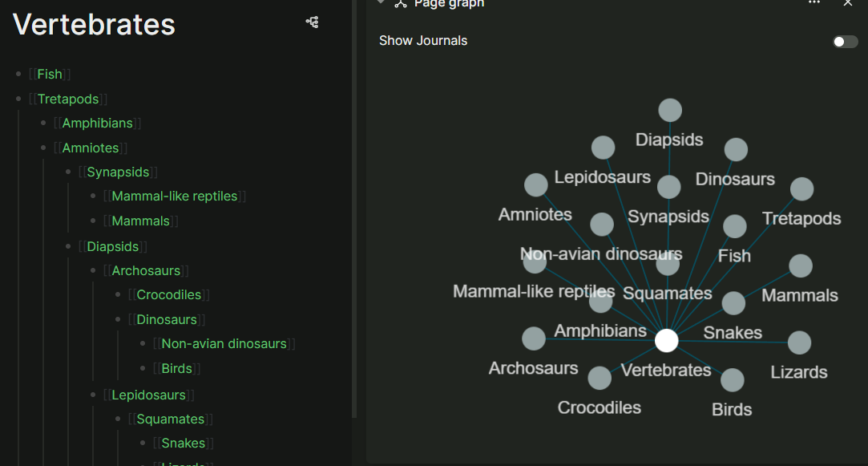868x466 pixels.
Task: Click the Vertebrates page title
Action: coord(95,25)
